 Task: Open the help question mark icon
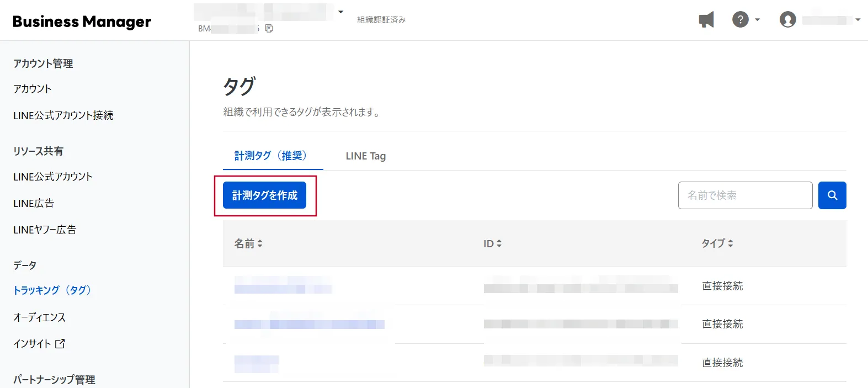740,20
